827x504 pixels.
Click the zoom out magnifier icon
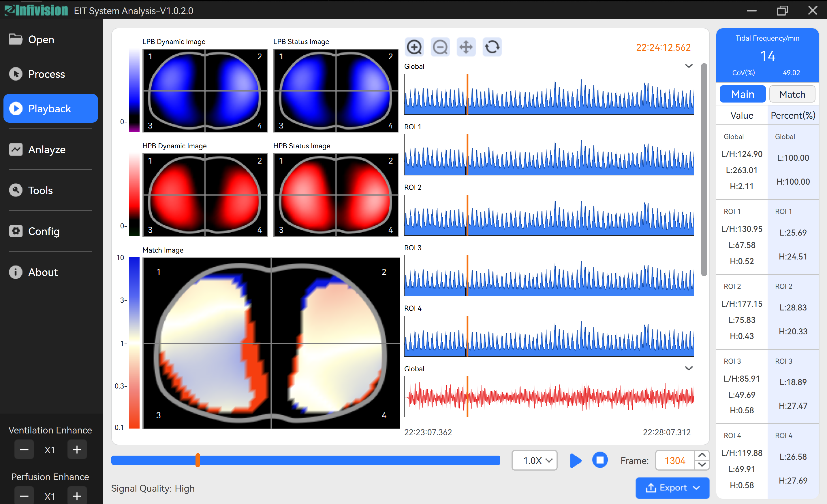coord(440,47)
